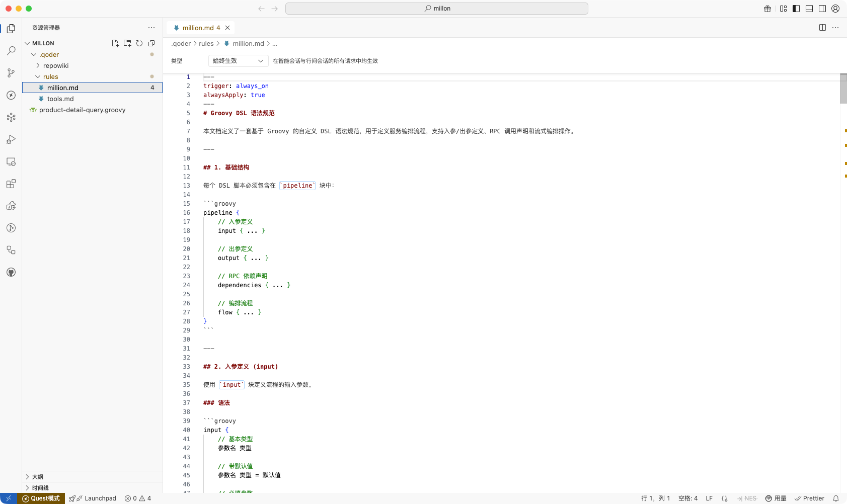Click the 'trigger: always_on' line

tap(236, 86)
